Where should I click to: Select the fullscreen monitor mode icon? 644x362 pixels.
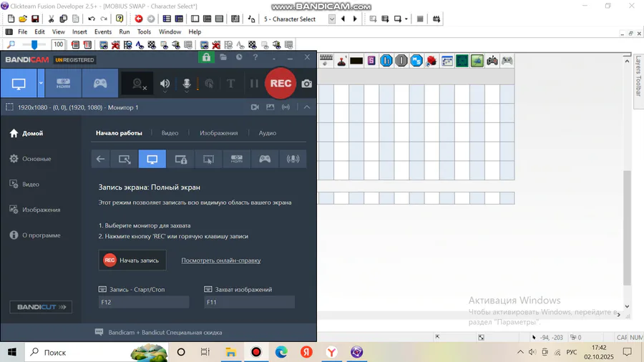tap(152, 160)
